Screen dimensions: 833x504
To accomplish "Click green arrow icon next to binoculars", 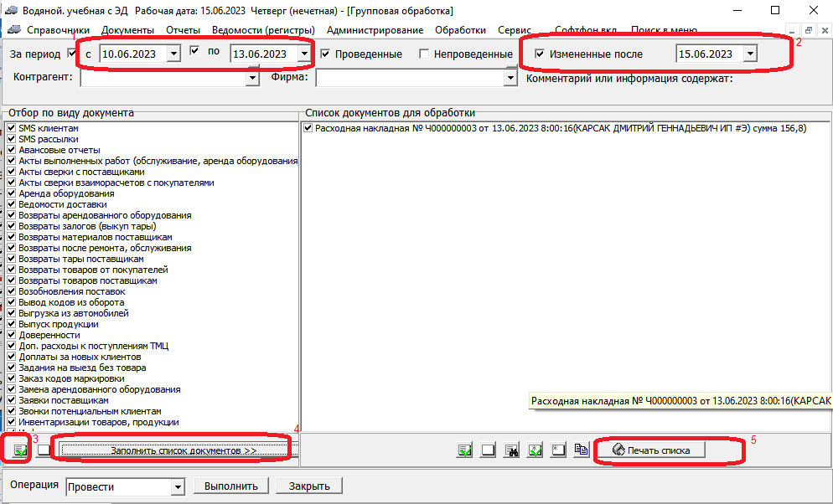I will [535, 450].
